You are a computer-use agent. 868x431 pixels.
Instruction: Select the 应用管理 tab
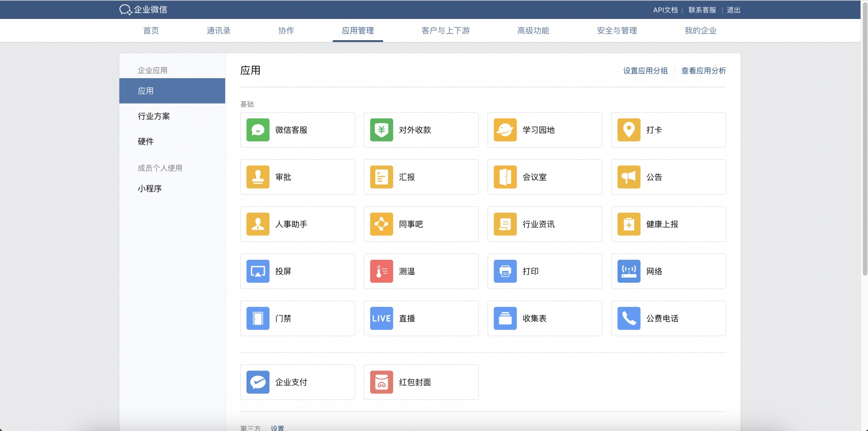pyautogui.click(x=358, y=31)
